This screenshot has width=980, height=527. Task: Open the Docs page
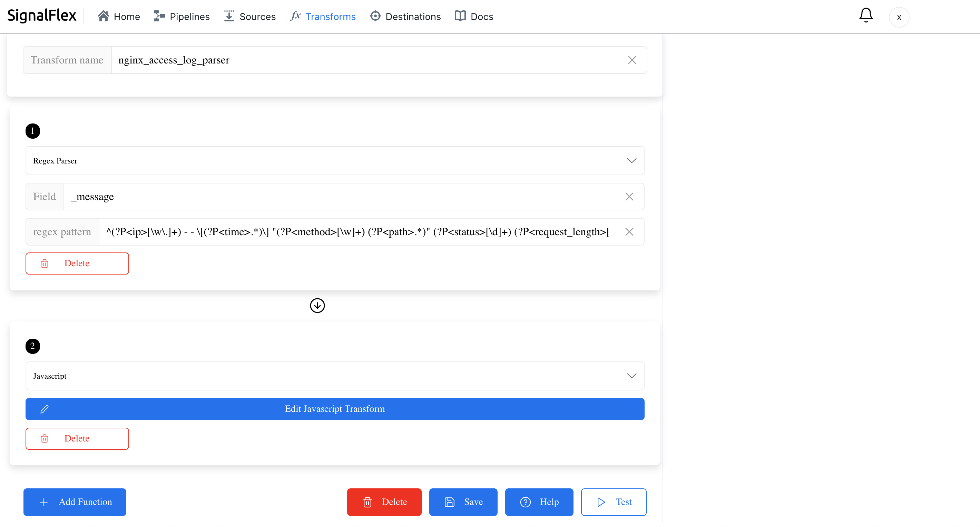[x=474, y=16]
